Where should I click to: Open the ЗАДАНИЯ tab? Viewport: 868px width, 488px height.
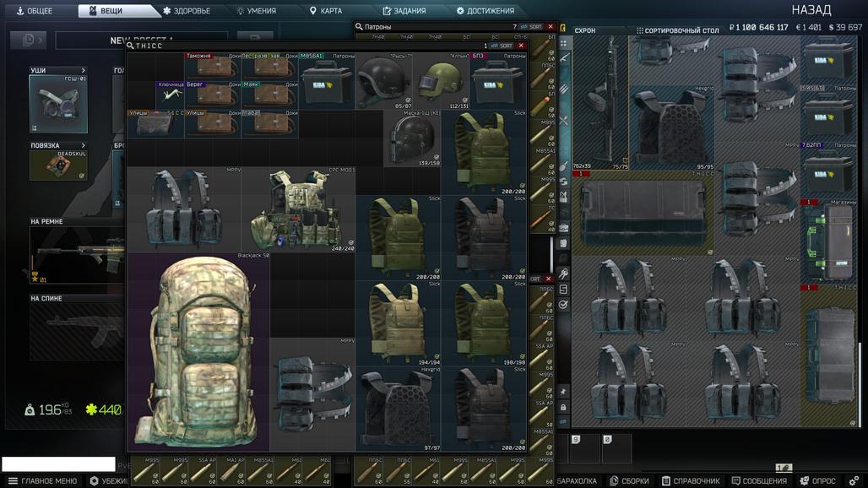coord(404,11)
